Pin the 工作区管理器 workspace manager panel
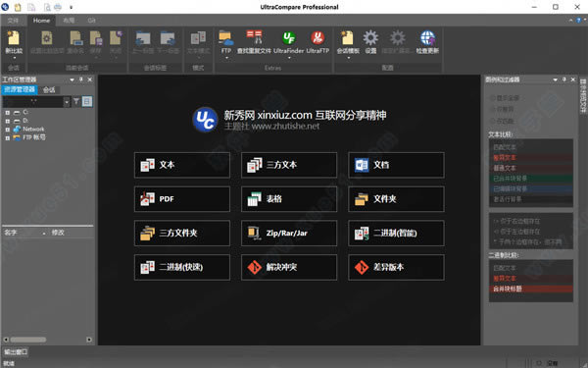 pos(81,79)
